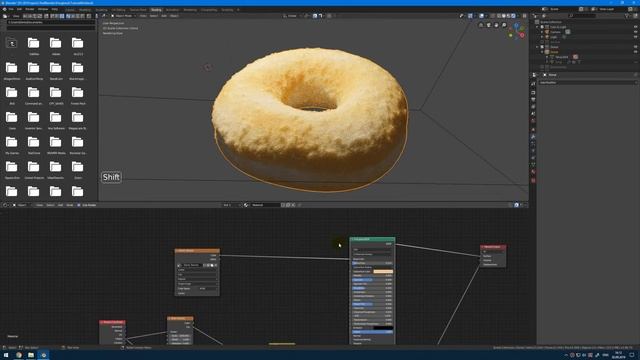The height and width of the screenshot is (360, 640).
Task: Switch to the Sculpting workspace tab
Action: click(101, 9)
